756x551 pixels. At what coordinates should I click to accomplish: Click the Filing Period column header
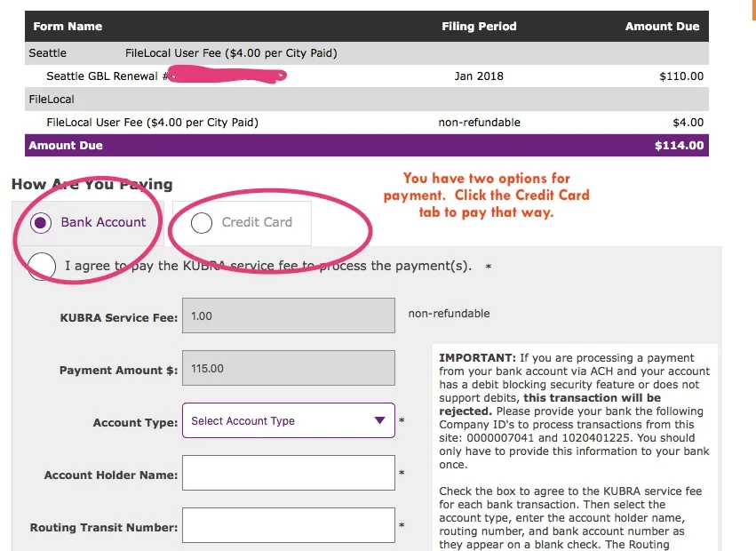pyautogui.click(x=479, y=27)
